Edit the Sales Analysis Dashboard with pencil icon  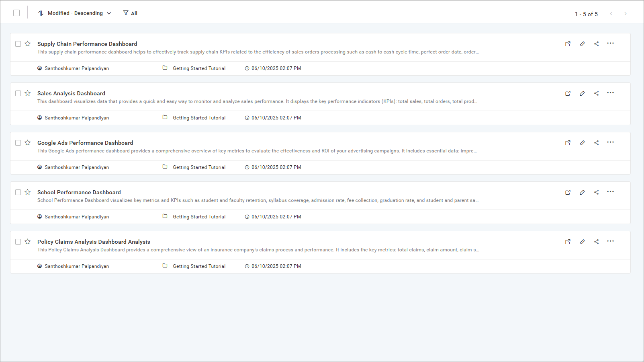[582, 93]
